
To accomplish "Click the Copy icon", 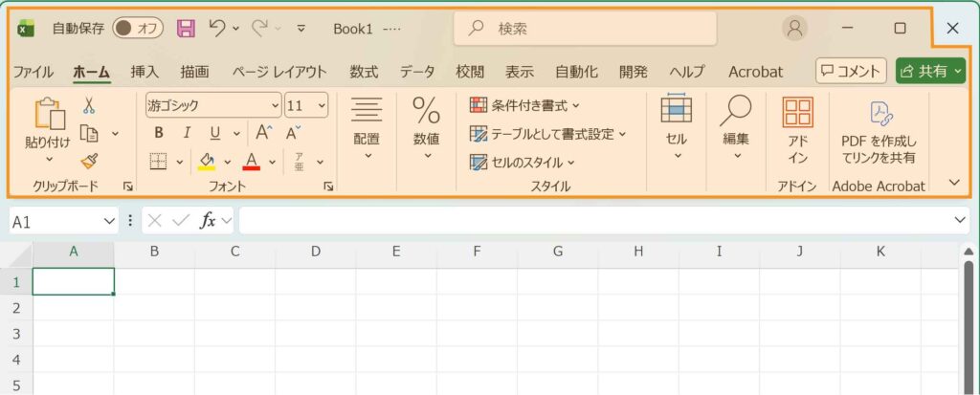I will [x=89, y=133].
